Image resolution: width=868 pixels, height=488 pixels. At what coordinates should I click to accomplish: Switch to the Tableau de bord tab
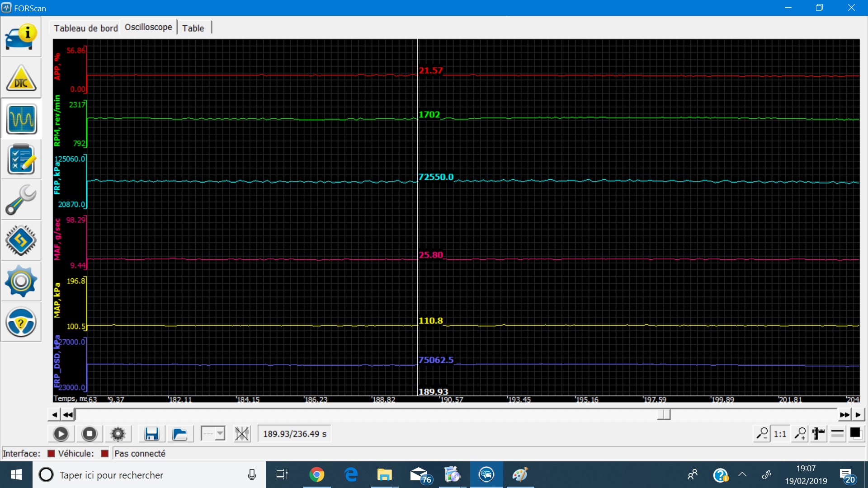[x=85, y=28]
